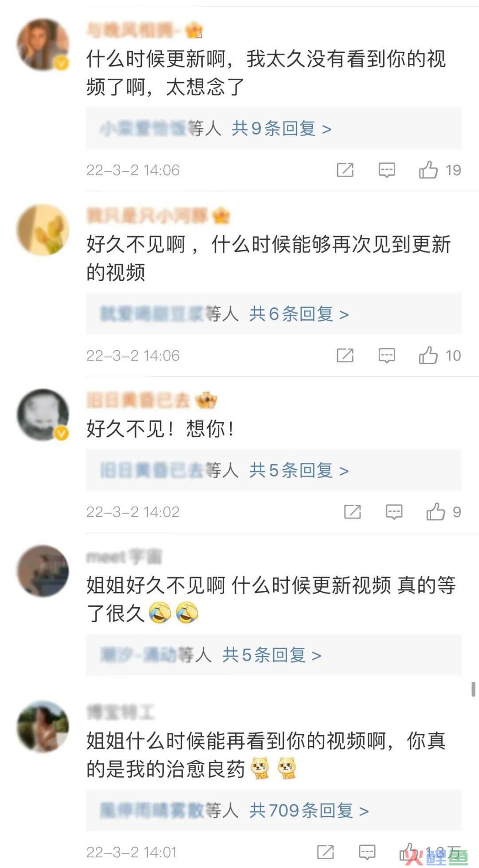Like the comment with 10 likes
Screen dimensions: 479x868
pyautogui.click(x=428, y=355)
